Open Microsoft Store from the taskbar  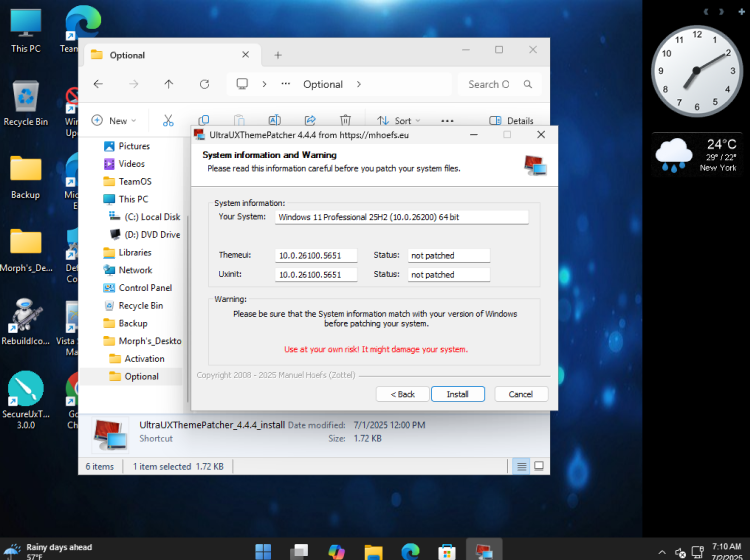point(447,551)
